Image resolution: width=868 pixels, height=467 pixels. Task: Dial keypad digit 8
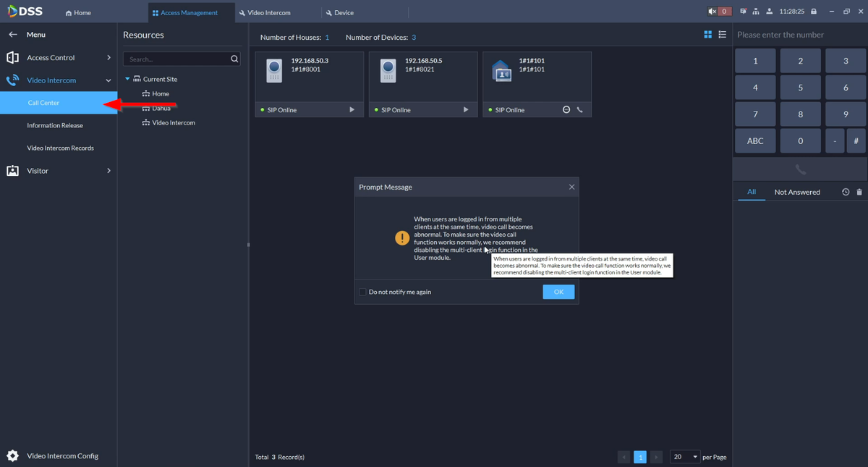[x=800, y=114]
